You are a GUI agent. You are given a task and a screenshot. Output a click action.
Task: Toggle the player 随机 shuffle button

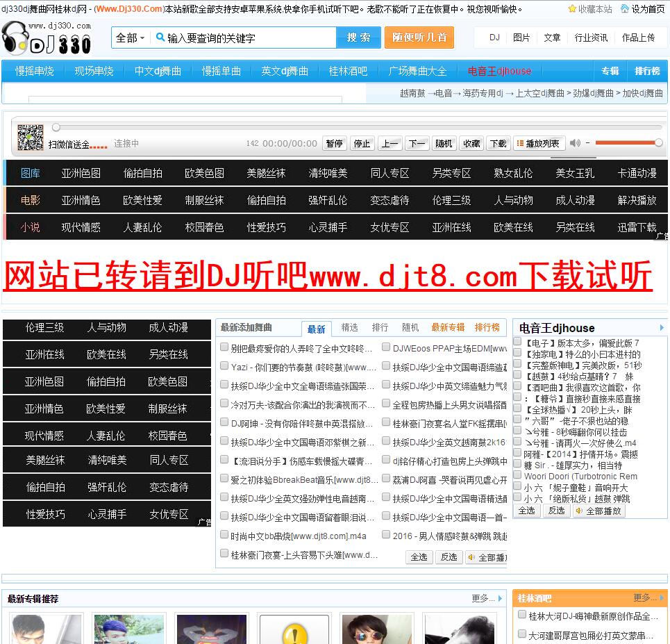tap(444, 143)
